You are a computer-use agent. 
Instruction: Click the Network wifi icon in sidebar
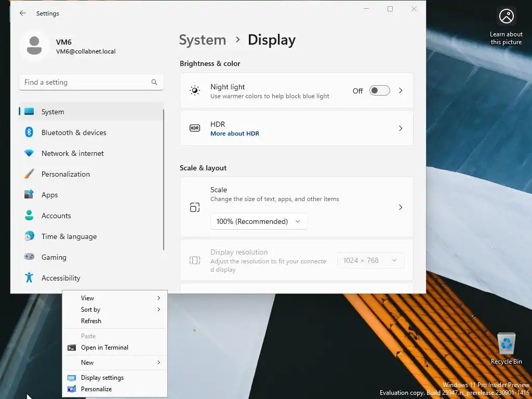pyautogui.click(x=29, y=153)
